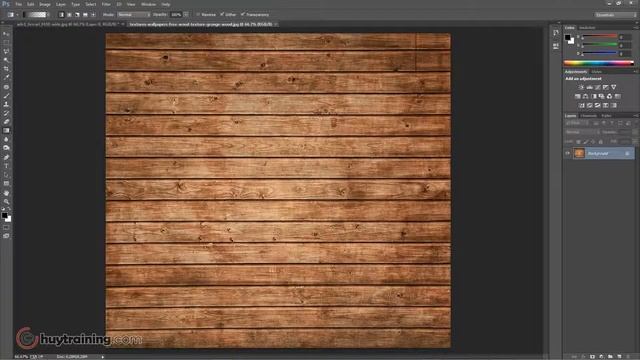640x360 pixels.
Task: Add a Curves adjustment layer
Action: [598, 87]
